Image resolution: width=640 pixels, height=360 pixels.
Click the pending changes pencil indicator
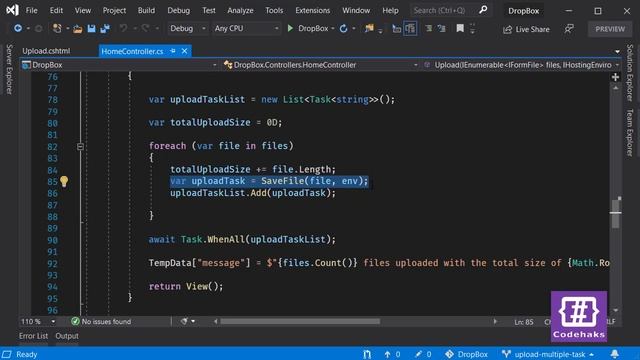(423, 354)
